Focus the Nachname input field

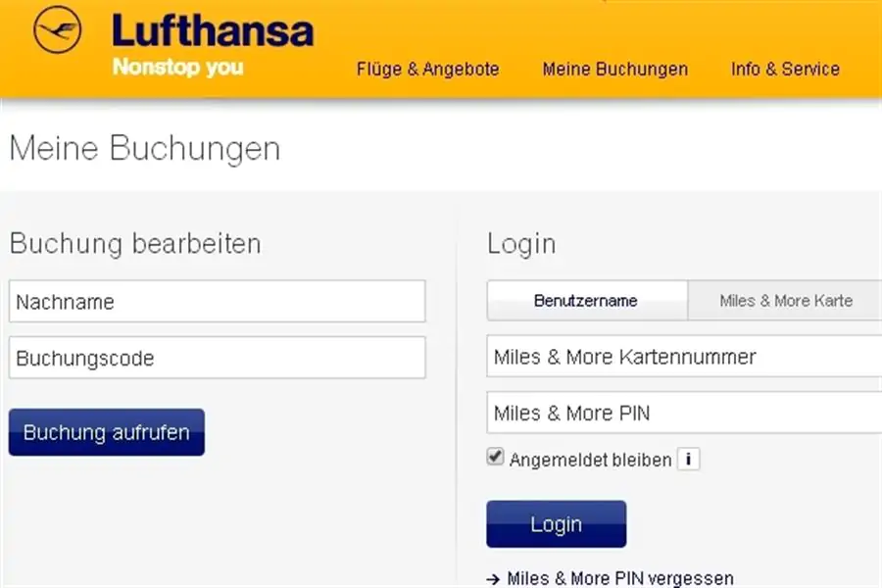pyautogui.click(x=217, y=302)
